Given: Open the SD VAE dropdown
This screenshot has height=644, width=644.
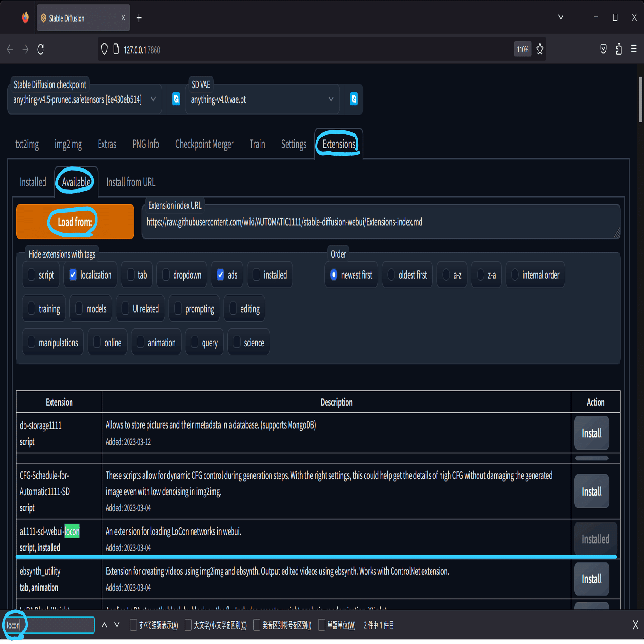Looking at the screenshot, I should pos(331,99).
